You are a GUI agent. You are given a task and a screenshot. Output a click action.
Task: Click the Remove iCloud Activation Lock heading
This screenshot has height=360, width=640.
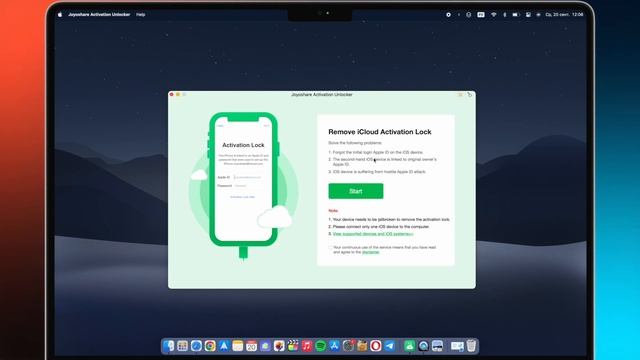tap(380, 132)
